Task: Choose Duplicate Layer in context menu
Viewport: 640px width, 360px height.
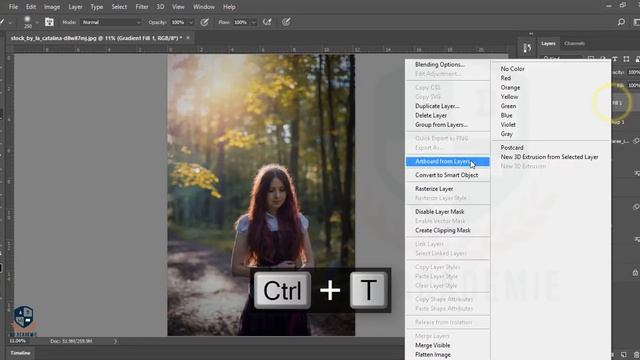Action: tap(437, 106)
